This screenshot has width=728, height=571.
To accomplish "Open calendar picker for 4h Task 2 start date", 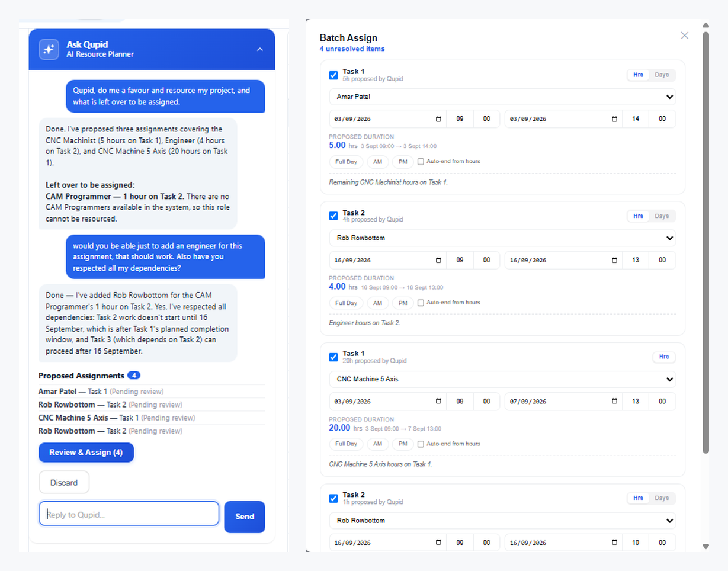I will click(x=438, y=260).
